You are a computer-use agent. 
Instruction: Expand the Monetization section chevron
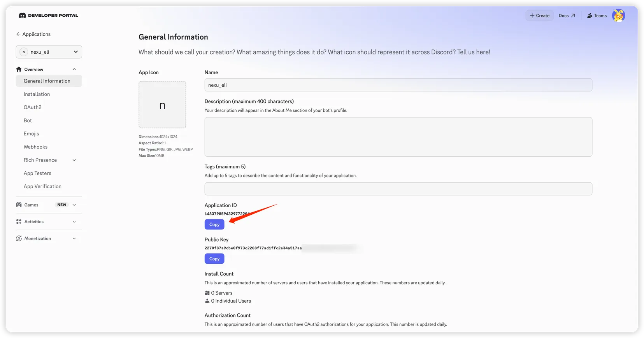tap(74, 238)
